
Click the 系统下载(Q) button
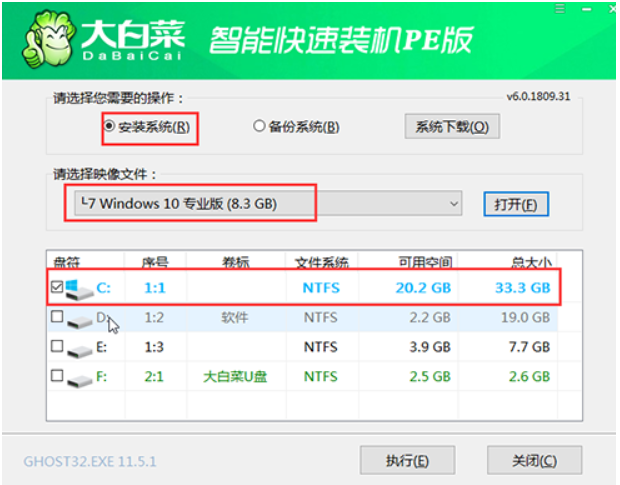click(x=451, y=127)
